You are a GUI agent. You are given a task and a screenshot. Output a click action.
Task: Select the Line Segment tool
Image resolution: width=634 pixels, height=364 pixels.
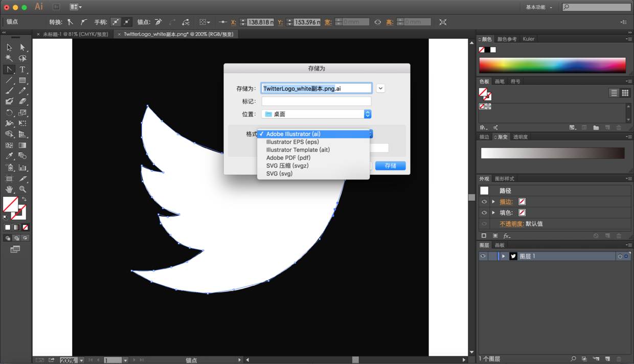[x=9, y=80]
